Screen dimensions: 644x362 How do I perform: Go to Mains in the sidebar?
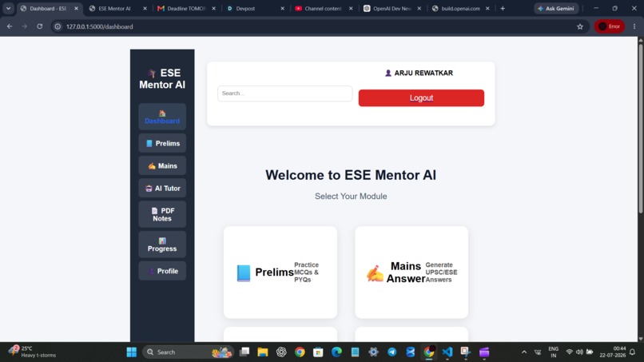tap(162, 166)
